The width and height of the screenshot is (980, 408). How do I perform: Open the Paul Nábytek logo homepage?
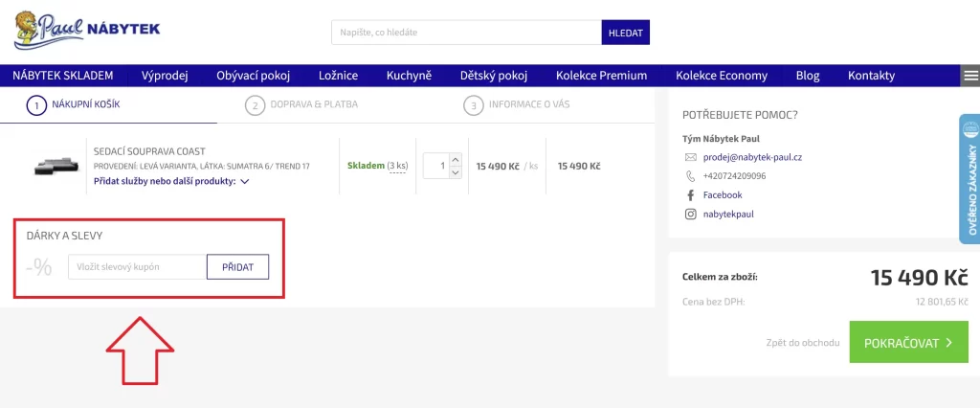pos(87,30)
